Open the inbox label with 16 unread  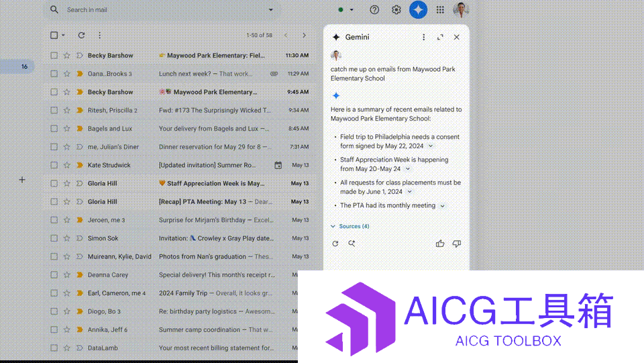click(x=17, y=66)
